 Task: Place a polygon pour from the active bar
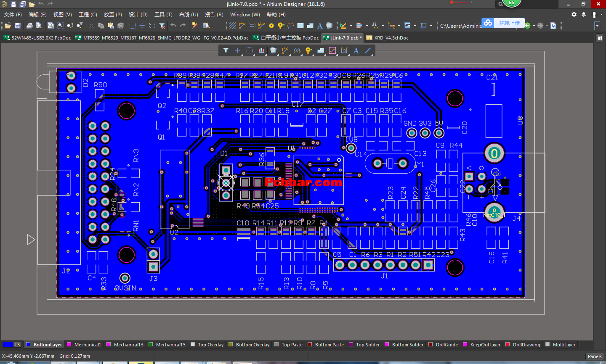321,50
